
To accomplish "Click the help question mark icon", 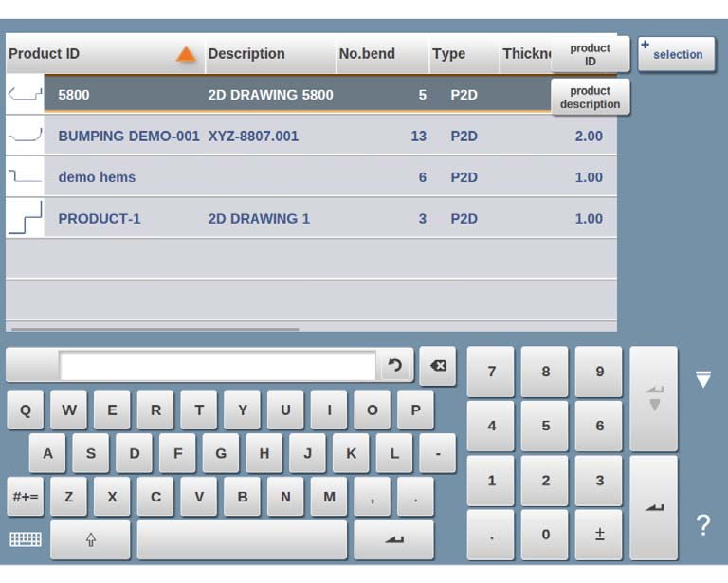I will (703, 525).
